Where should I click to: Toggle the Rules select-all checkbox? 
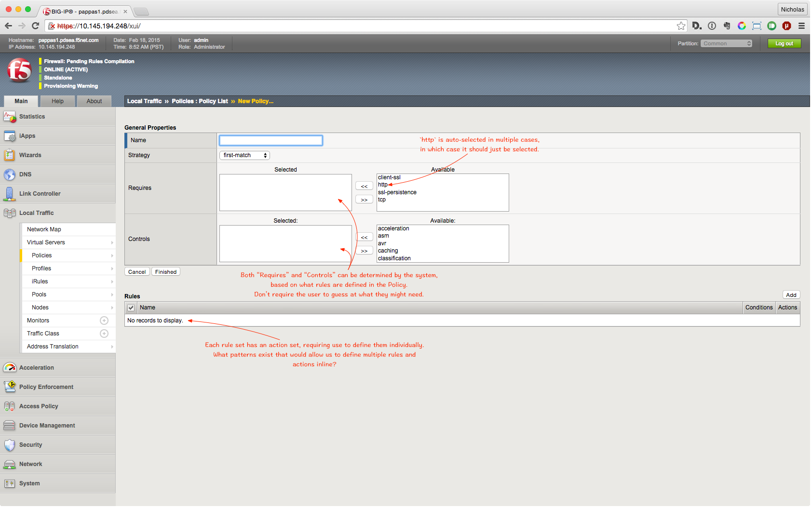[131, 307]
